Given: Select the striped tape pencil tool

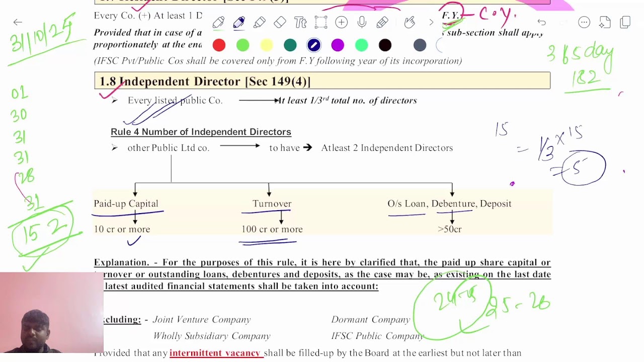Looking at the screenshot, I should point(382,22).
